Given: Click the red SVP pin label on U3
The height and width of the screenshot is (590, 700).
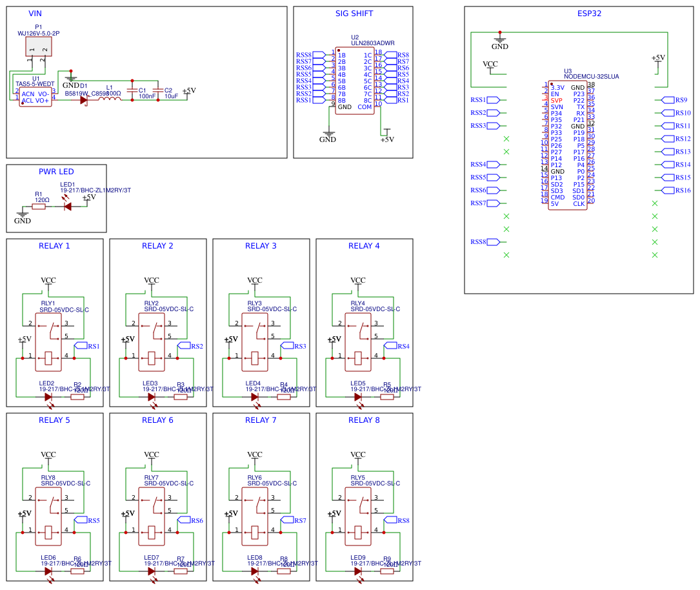Looking at the screenshot, I should 557,101.
